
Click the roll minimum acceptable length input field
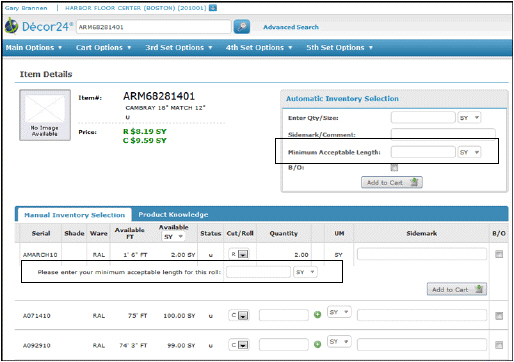258,272
